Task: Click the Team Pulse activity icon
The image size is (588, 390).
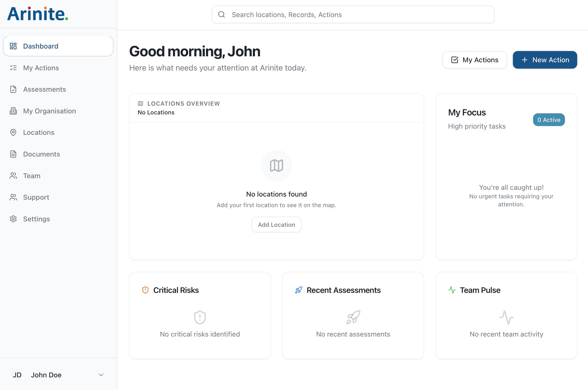Action: (x=452, y=290)
